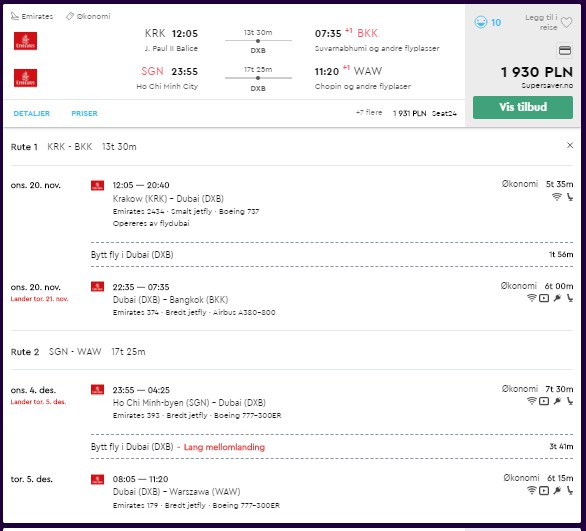Click the Supersaver.no provider label
586x531 pixels.
click(547, 86)
